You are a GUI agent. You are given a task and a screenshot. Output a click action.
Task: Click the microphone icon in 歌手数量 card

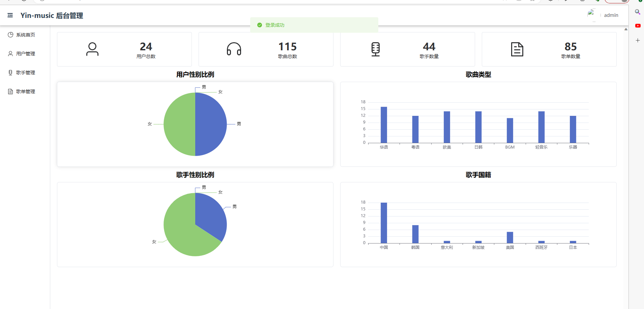pyautogui.click(x=376, y=49)
